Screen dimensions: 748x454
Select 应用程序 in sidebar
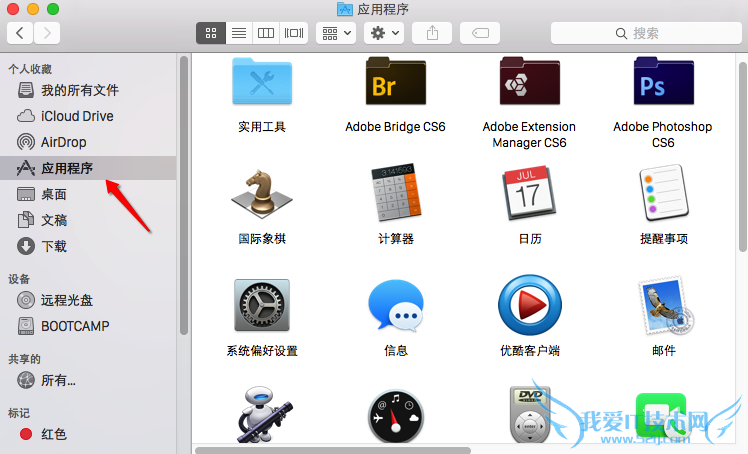[x=88, y=168]
